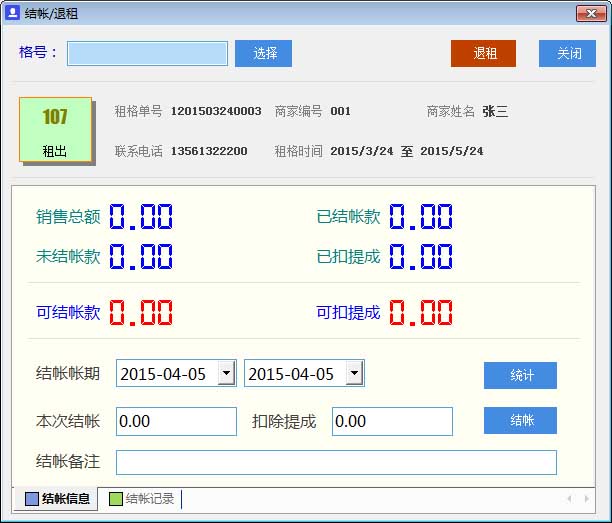Switch to the 结帐信息 tab

(57, 498)
